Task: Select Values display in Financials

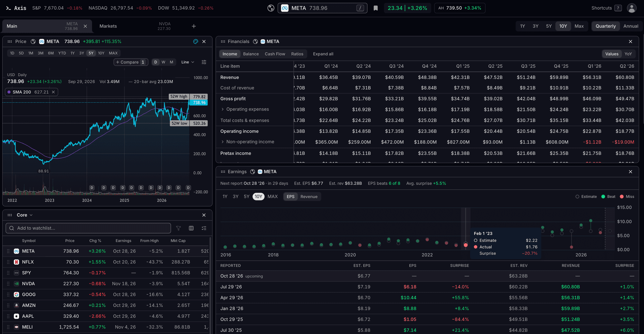Action: click(612, 54)
